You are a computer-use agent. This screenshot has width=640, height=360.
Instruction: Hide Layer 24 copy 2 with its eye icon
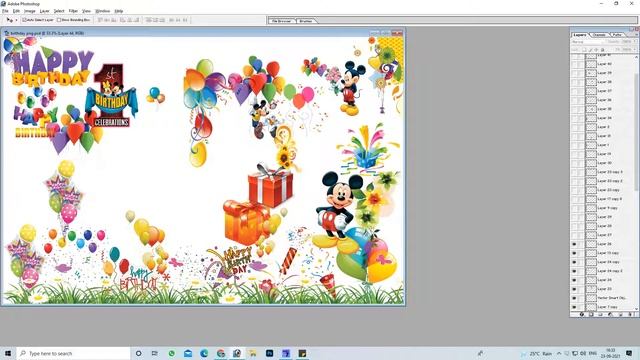click(x=574, y=271)
